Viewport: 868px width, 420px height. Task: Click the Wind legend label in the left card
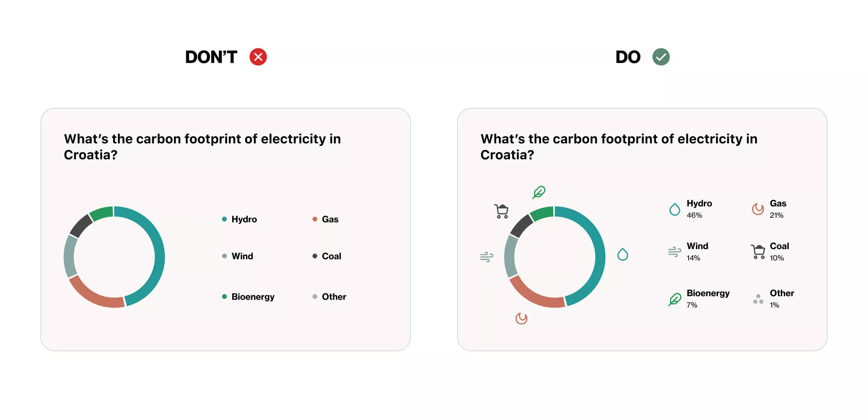point(242,256)
